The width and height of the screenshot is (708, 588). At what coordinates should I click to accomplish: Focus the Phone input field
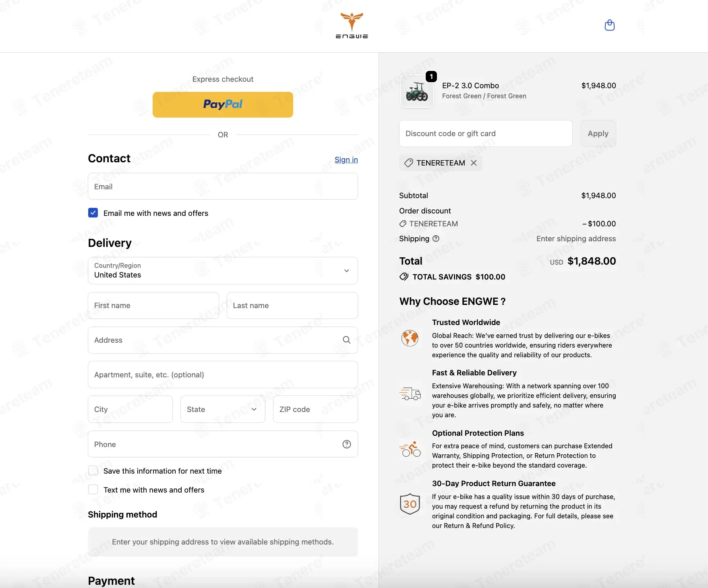point(223,444)
